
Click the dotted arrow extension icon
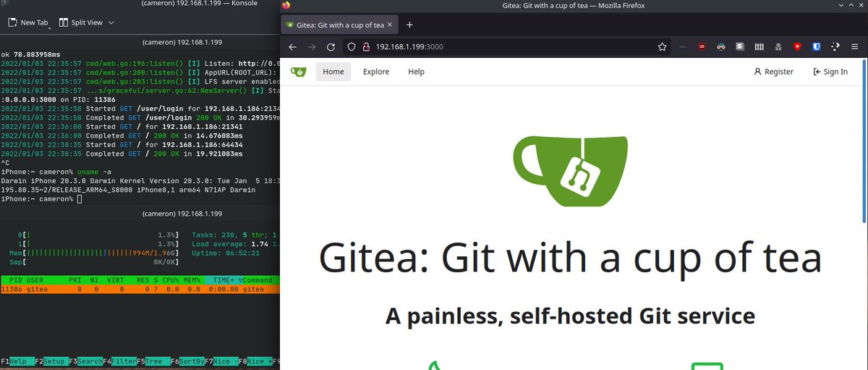click(x=835, y=46)
